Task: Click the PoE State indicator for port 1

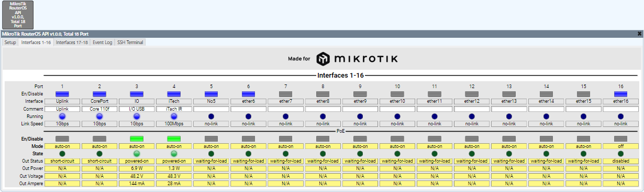Action: pyautogui.click(x=62, y=153)
